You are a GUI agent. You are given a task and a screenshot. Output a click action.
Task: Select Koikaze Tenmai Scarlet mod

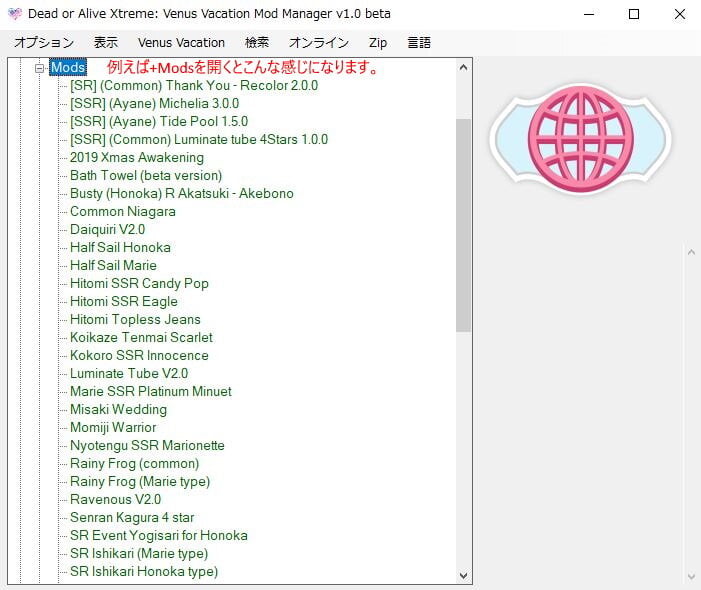141,337
